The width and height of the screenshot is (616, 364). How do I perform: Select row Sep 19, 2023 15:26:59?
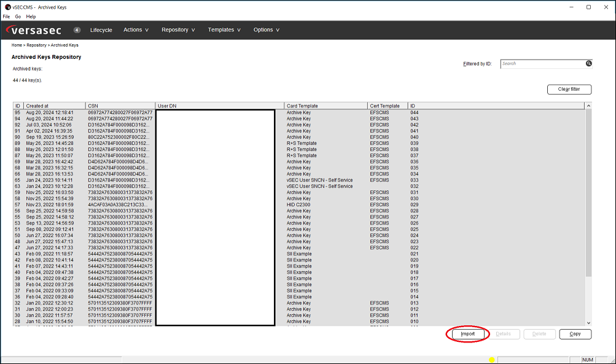point(299,137)
